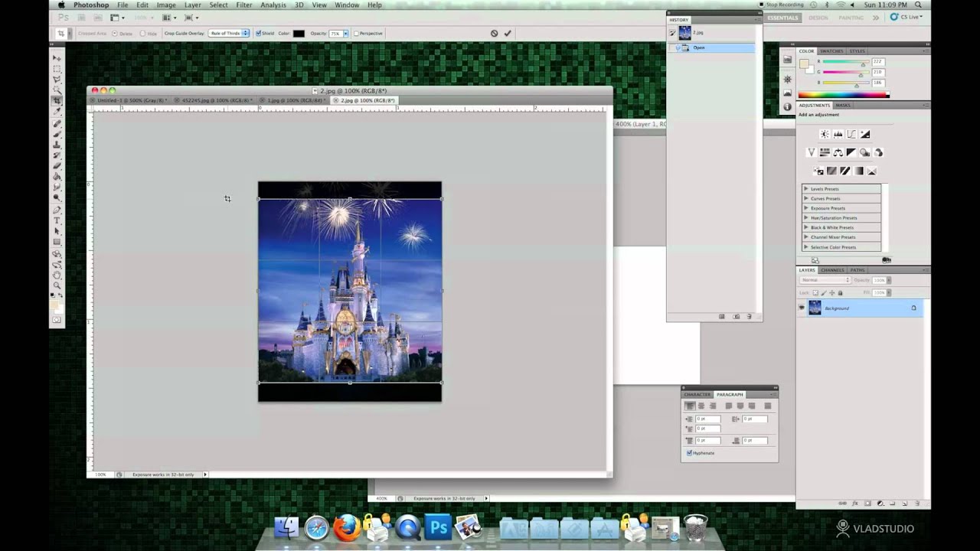Viewport: 980px width, 551px height.
Task: Add a Channel Mixer adjustment
Action: 878,152
